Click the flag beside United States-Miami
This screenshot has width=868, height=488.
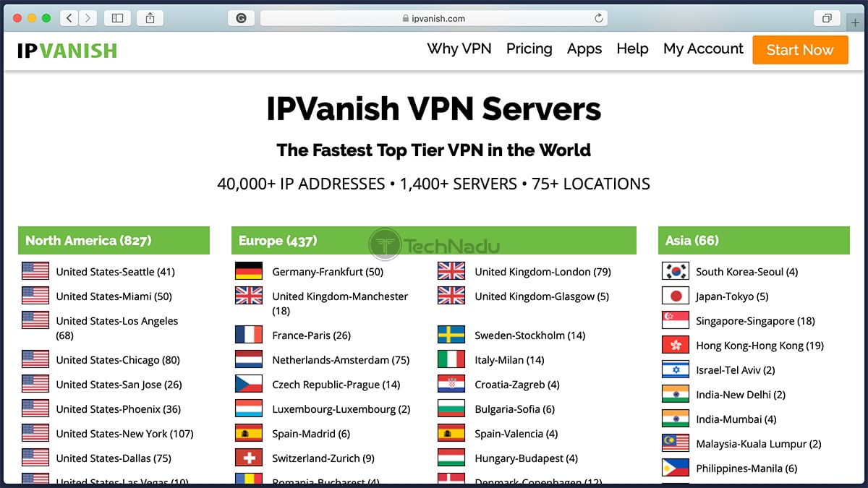pyautogui.click(x=35, y=296)
